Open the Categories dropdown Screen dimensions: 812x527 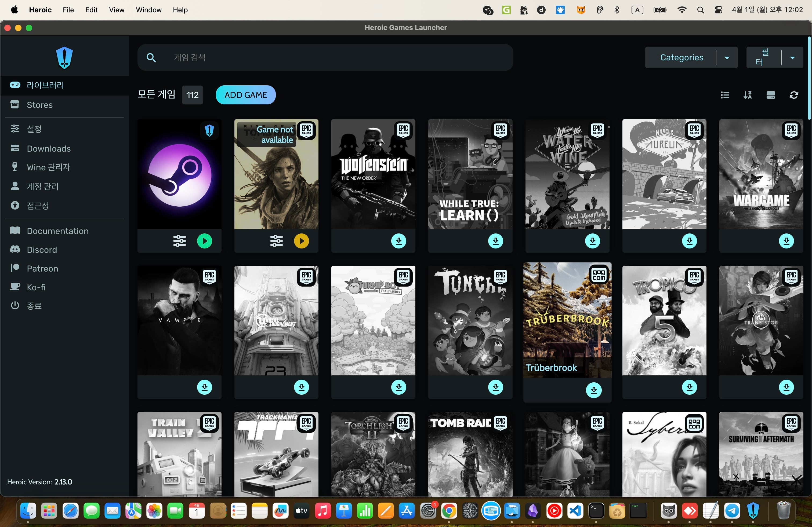point(691,57)
